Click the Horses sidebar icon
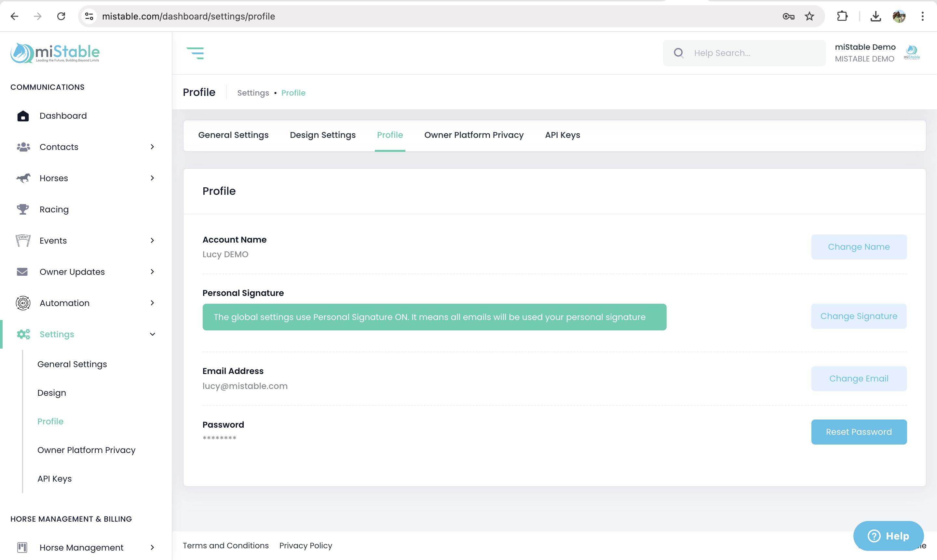 [23, 178]
